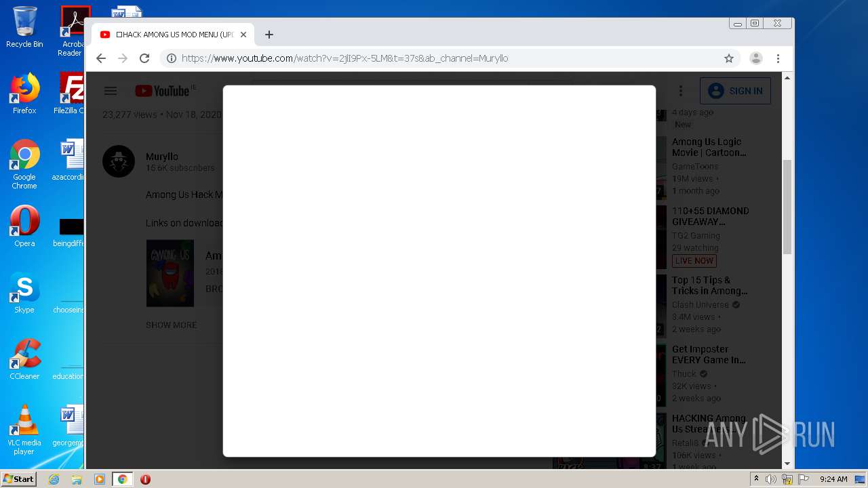Launch Google Chrome desktop shortcut
868x488 pixels.
[24, 164]
